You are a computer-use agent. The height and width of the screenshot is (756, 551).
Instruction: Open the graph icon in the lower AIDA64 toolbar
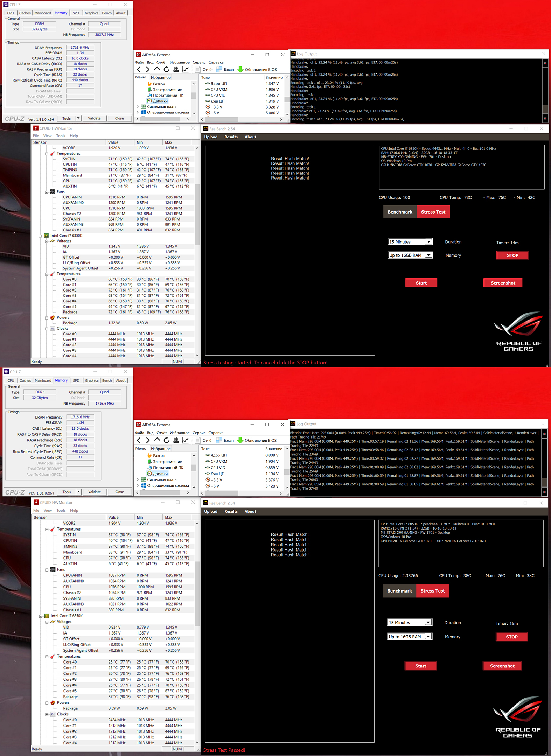pyautogui.click(x=185, y=440)
